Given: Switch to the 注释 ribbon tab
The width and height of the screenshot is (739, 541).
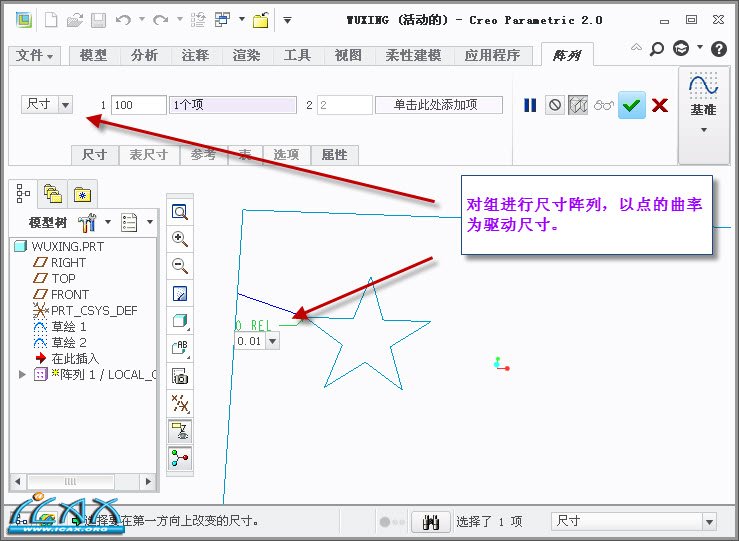Looking at the screenshot, I should (x=195, y=56).
